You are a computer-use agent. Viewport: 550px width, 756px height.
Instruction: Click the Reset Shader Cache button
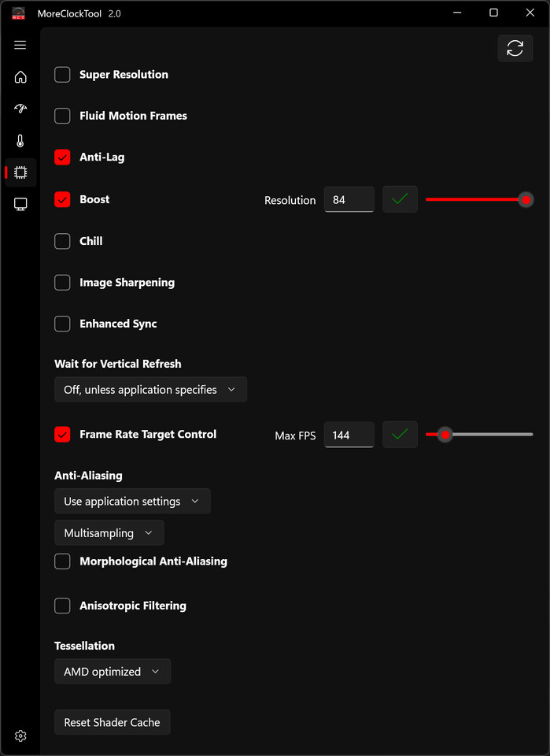pyautogui.click(x=113, y=722)
